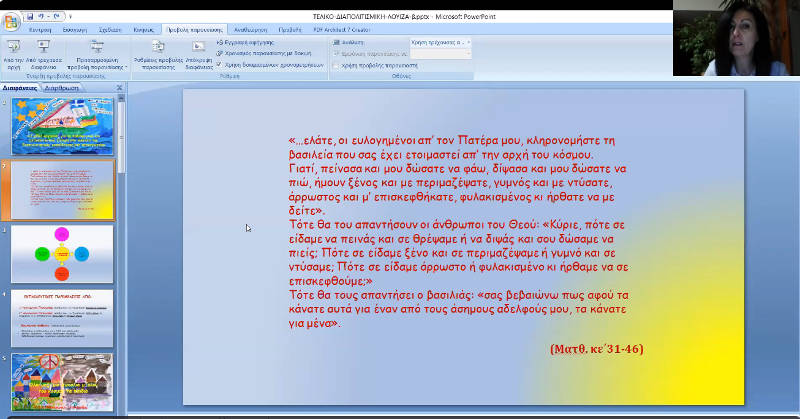This screenshot has height=419, width=800.
Task: Close the slides thumbnail pane
Action: pos(121,87)
